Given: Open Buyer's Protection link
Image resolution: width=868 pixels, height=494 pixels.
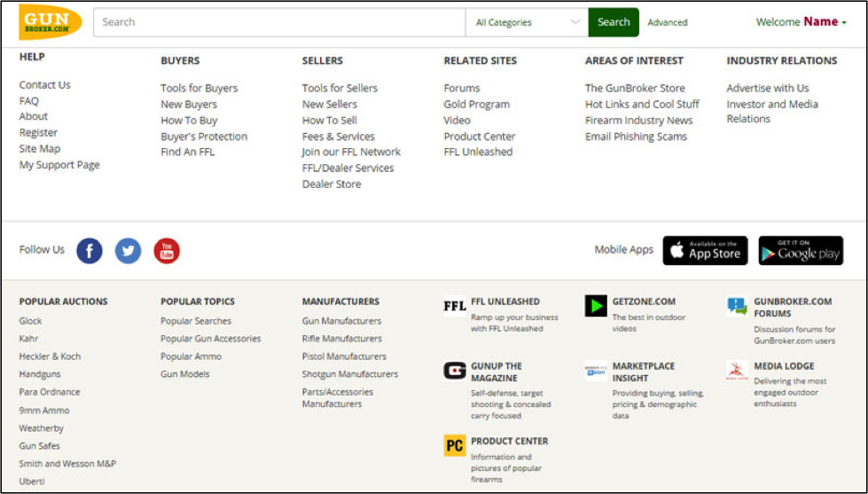Looking at the screenshot, I should [204, 137].
